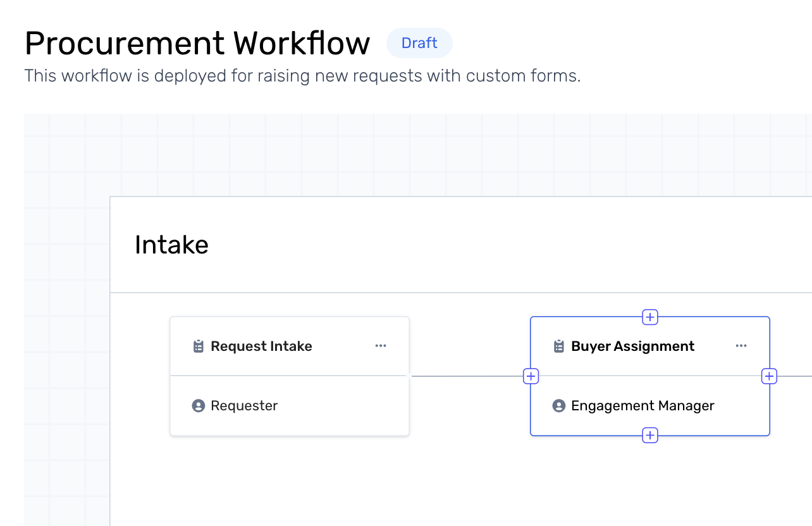
Task: Click the workflow description text under the title
Action: [x=302, y=76]
